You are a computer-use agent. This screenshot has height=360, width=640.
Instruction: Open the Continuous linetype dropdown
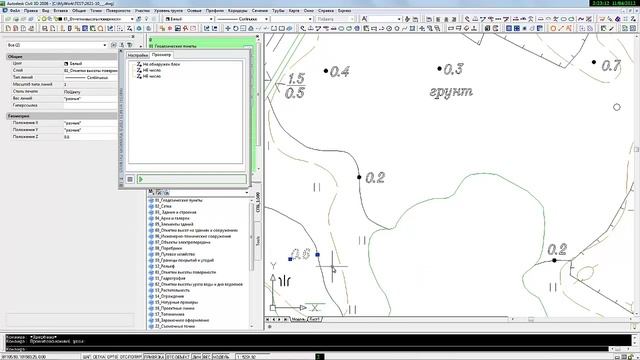click(x=266, y=19)
